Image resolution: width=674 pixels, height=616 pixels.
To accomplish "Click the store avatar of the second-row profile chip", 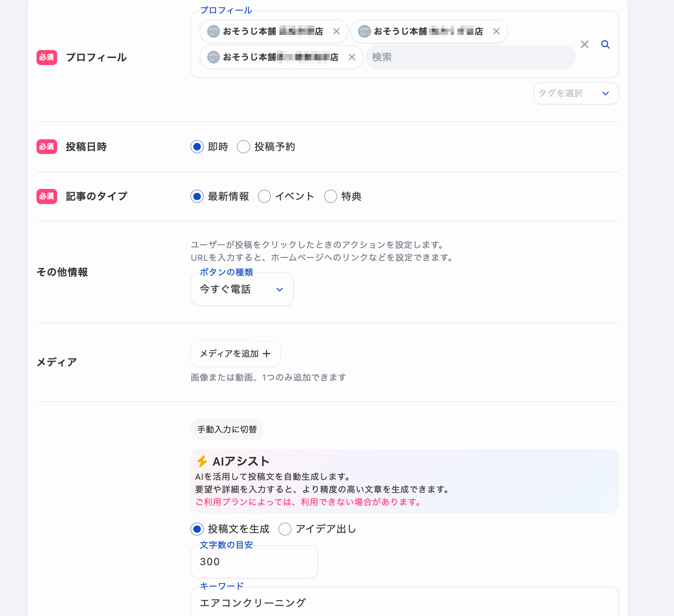I will click(214, 57).
